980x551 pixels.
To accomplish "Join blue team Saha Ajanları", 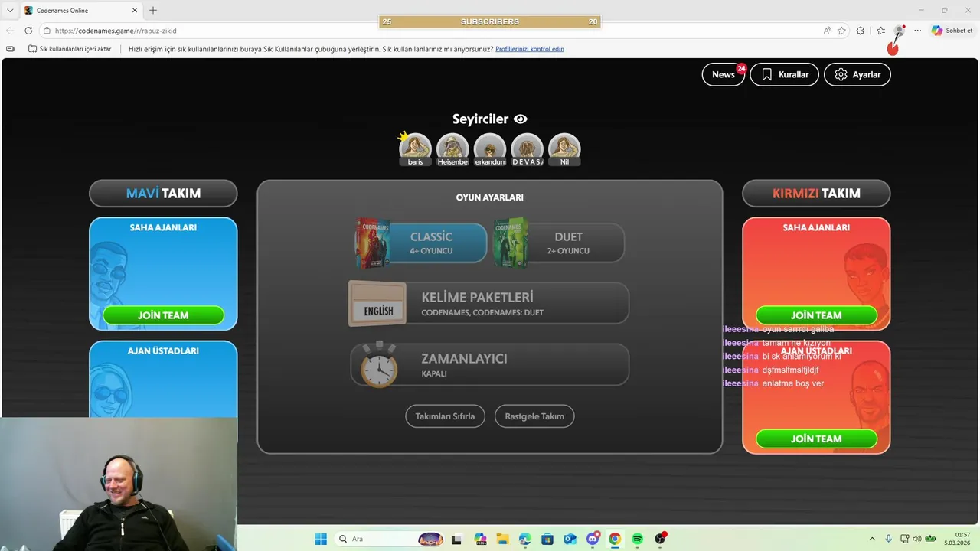I will click(x=163, y=315).
